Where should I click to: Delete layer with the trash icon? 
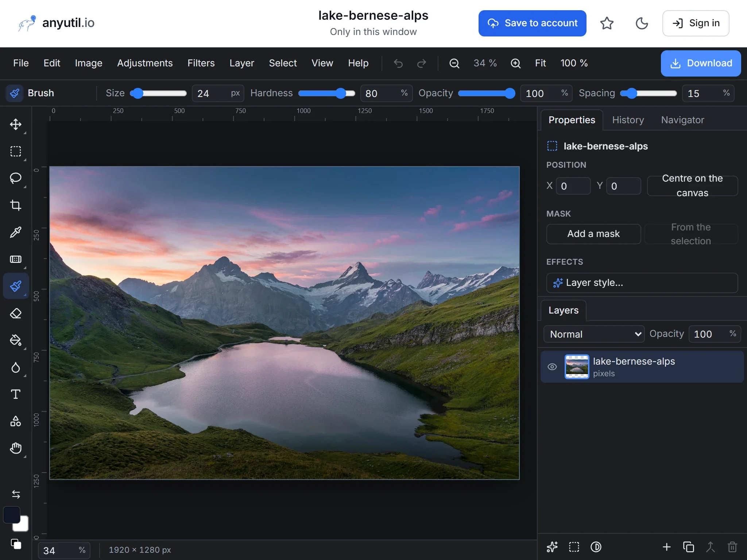(732, 547)
